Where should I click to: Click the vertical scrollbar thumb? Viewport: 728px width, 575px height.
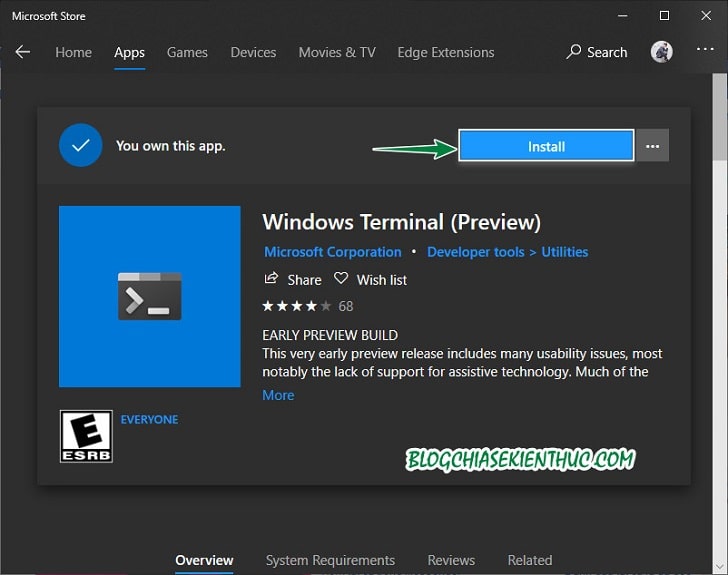tap(720, 117)
